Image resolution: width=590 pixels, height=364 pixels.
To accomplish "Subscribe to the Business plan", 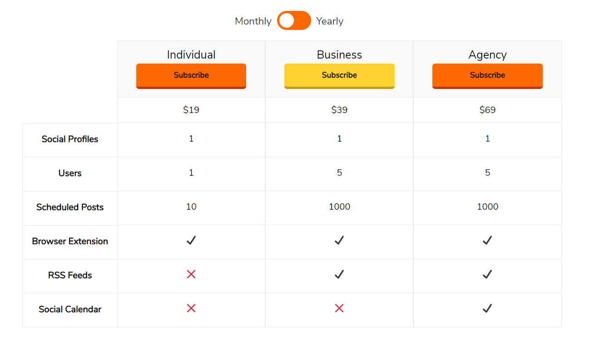I will point(339,76).
